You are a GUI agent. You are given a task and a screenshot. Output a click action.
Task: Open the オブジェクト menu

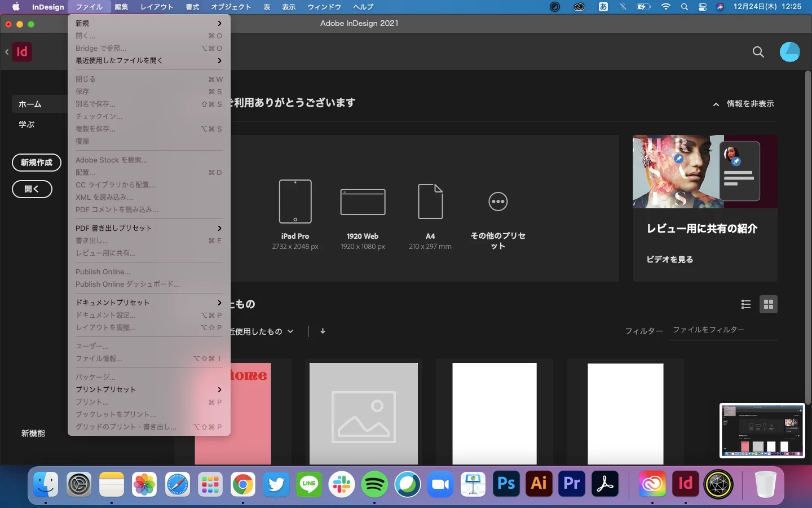click(231, 7)
